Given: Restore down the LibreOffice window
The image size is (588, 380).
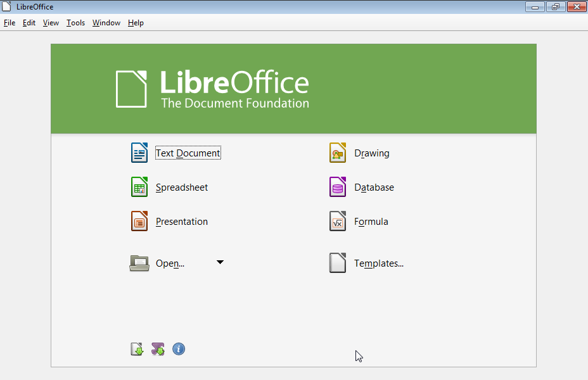Looking at the screenshot, I should point(556,7).
